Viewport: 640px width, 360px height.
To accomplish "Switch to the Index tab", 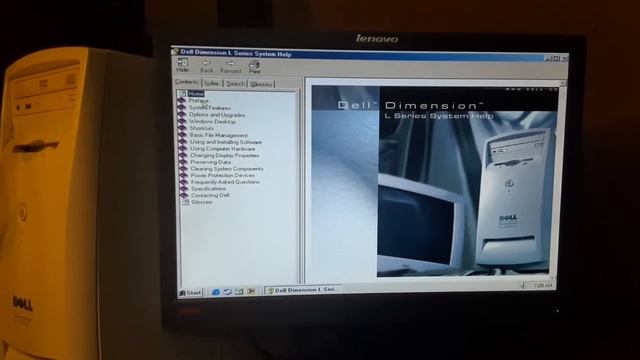I will pos(211,83).
